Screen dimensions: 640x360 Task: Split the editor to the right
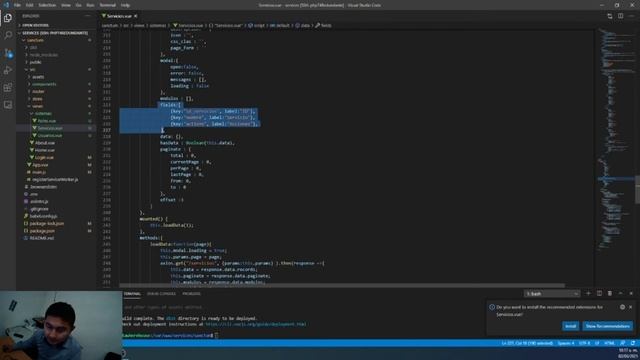click(620, 16)
